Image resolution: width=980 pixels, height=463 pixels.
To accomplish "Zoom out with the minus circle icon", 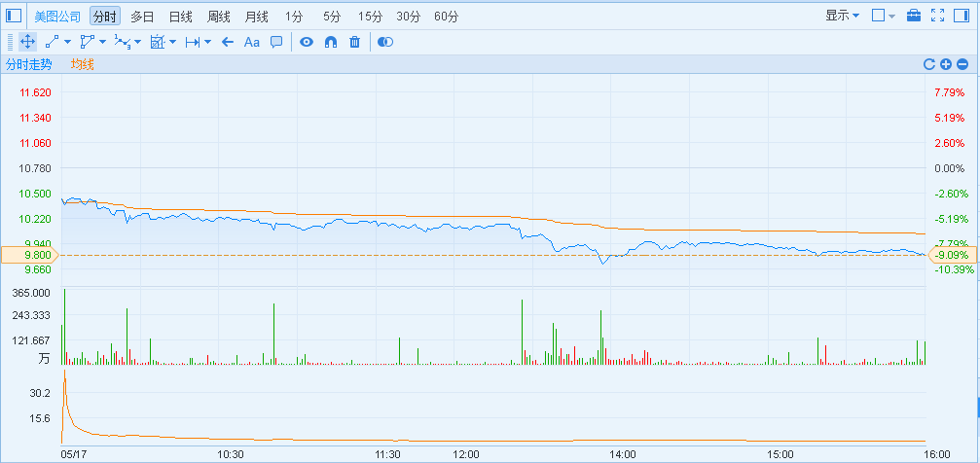I will point(962,64).
